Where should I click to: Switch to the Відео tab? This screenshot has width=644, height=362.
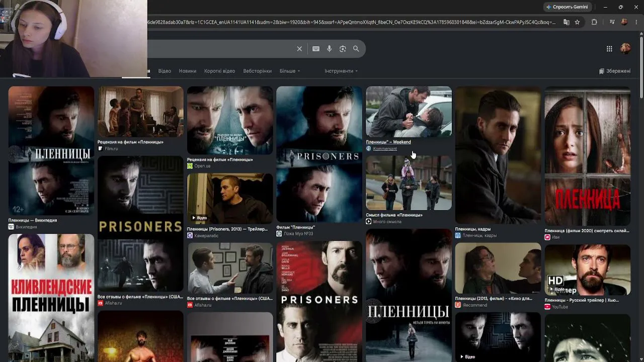pos(165,71)
